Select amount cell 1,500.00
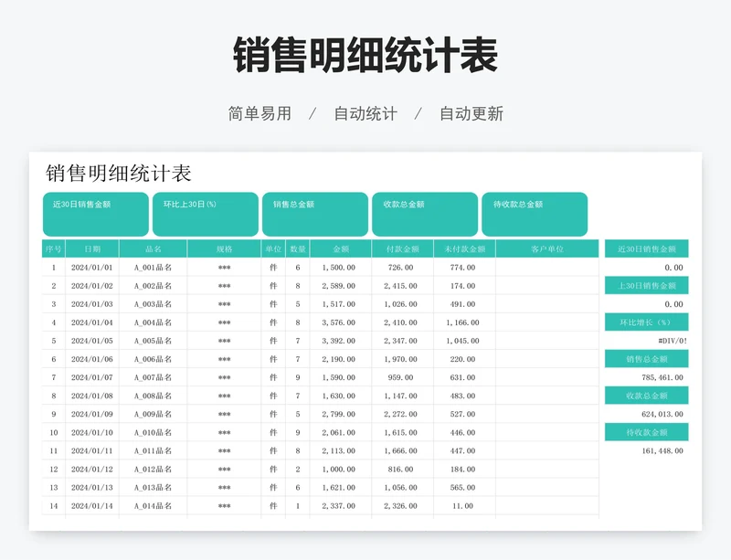Screen dimensions: 731x560 339,268
